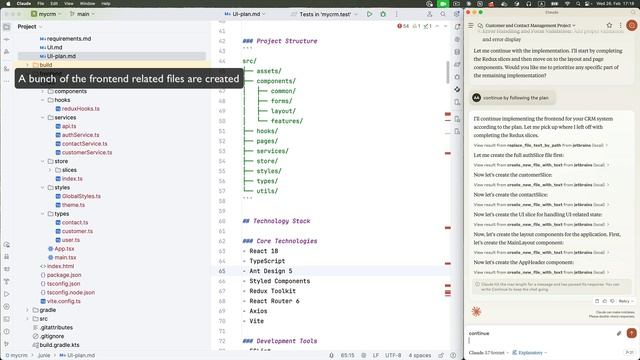Open the Problems tool window icon
This screenshot has height=360, width=640.
7,332
